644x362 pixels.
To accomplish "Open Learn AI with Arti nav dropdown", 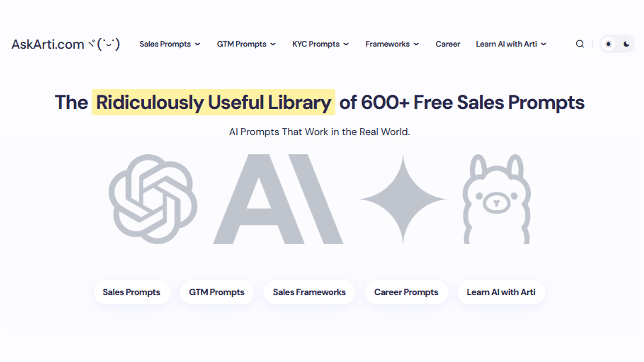I will 511,44.
